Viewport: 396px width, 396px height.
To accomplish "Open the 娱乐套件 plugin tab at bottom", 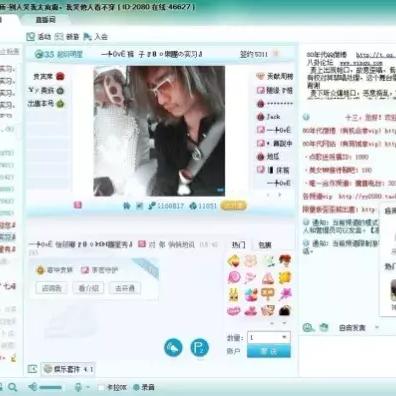I will [x=68, y=369].
